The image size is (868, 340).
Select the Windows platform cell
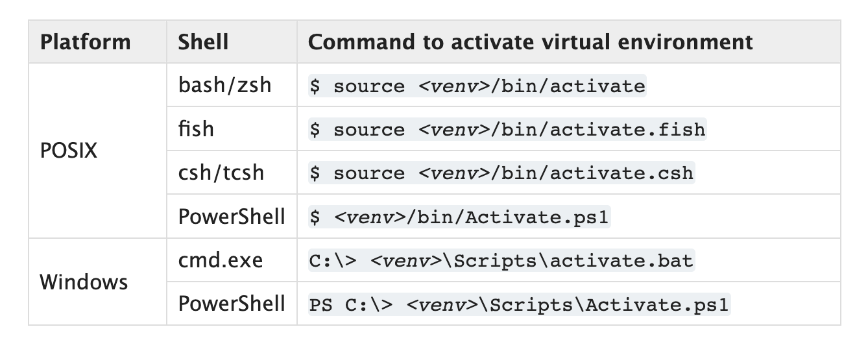(x=84, y=282)
